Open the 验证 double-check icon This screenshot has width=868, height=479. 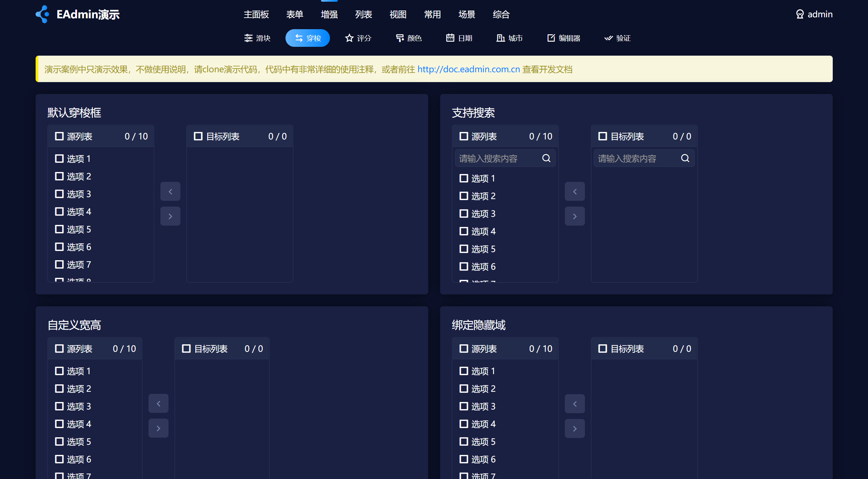[608, 38]
